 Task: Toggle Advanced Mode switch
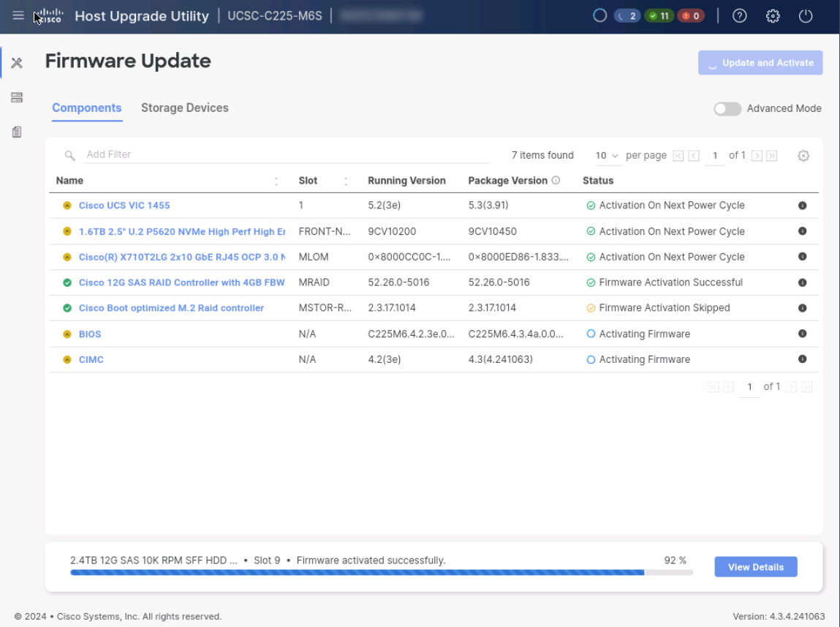coord(727,108)
